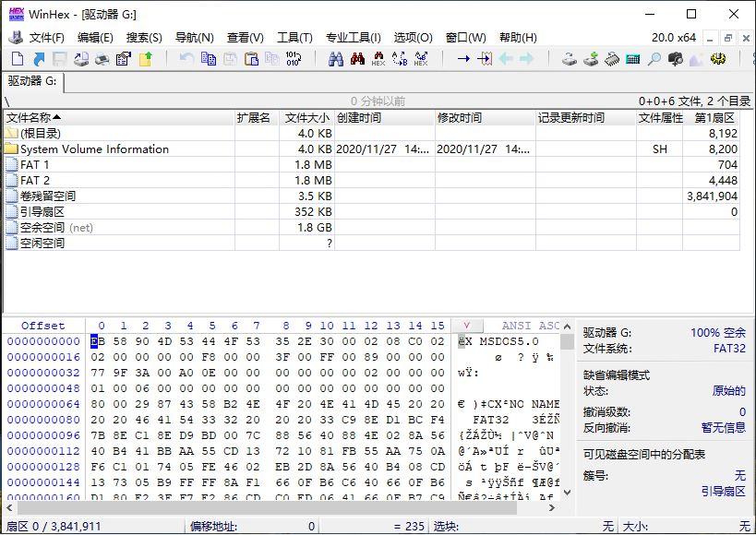Click the camera capture toolbar icon

pos(675,58)
